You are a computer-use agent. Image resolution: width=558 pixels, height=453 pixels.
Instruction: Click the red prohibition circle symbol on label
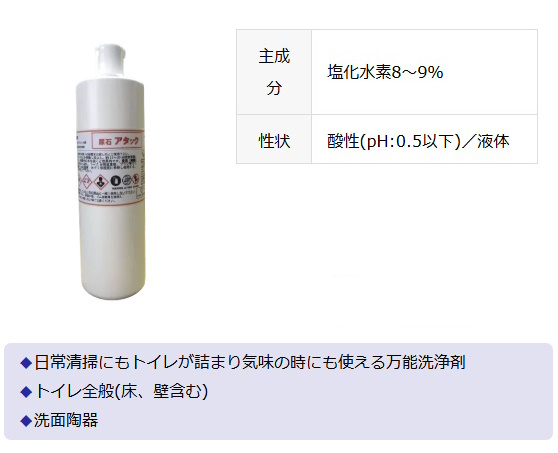click(x=136, y=179)
